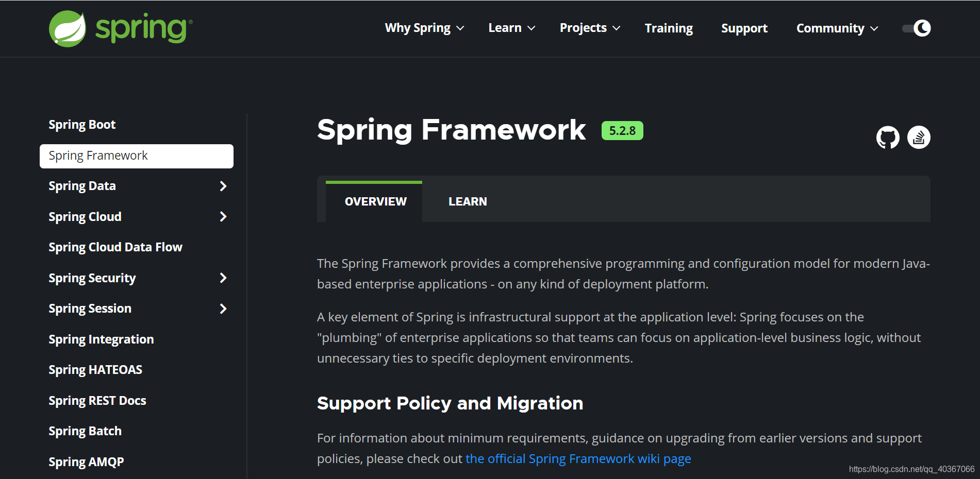Open the Community dropdown menu
This screenshot has width=980, height=479.
pyautogui.click(x=837, y=28)
